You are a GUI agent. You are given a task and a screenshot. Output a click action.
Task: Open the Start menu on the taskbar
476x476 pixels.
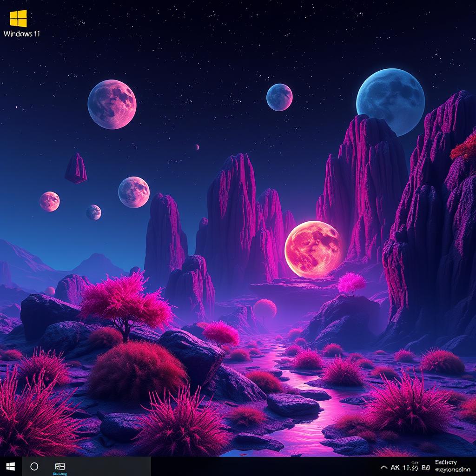11,467
